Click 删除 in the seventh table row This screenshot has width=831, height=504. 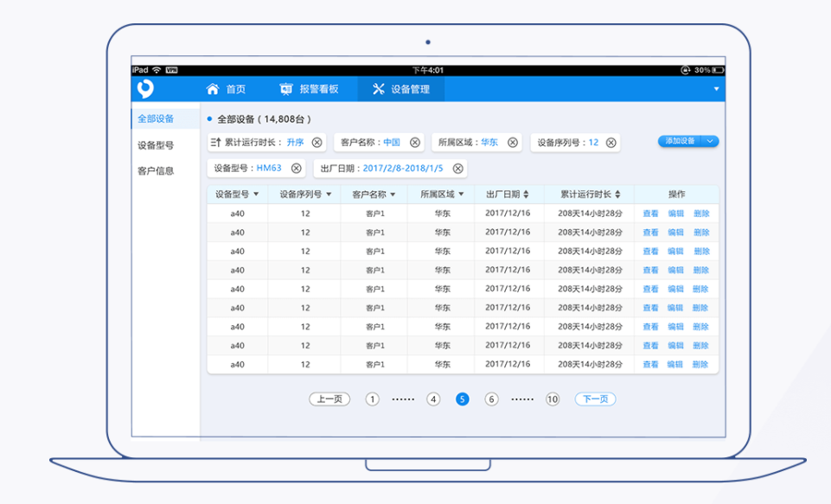[x=701, y=327]
